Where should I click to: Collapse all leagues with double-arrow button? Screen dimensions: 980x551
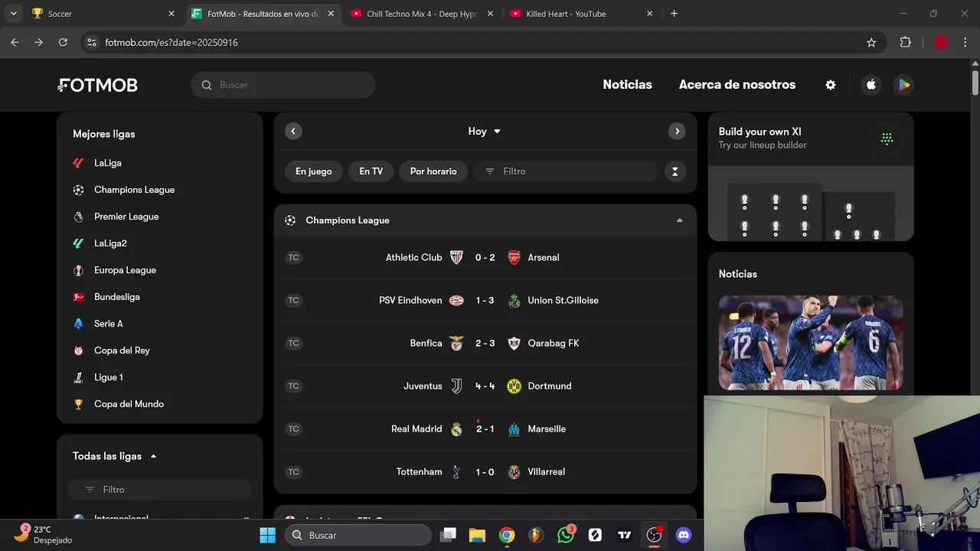675,171
